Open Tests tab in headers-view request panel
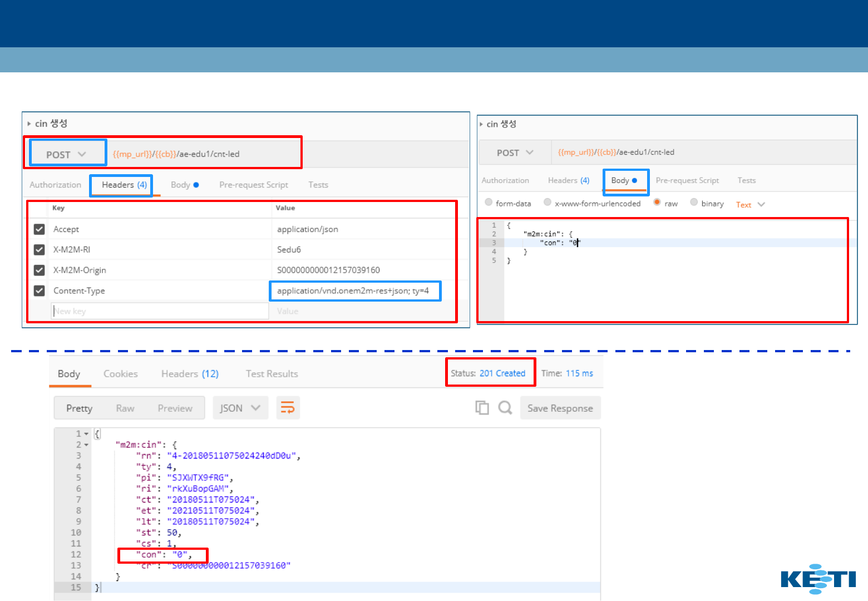The image size is (868, 601). (x=318, y=185)
